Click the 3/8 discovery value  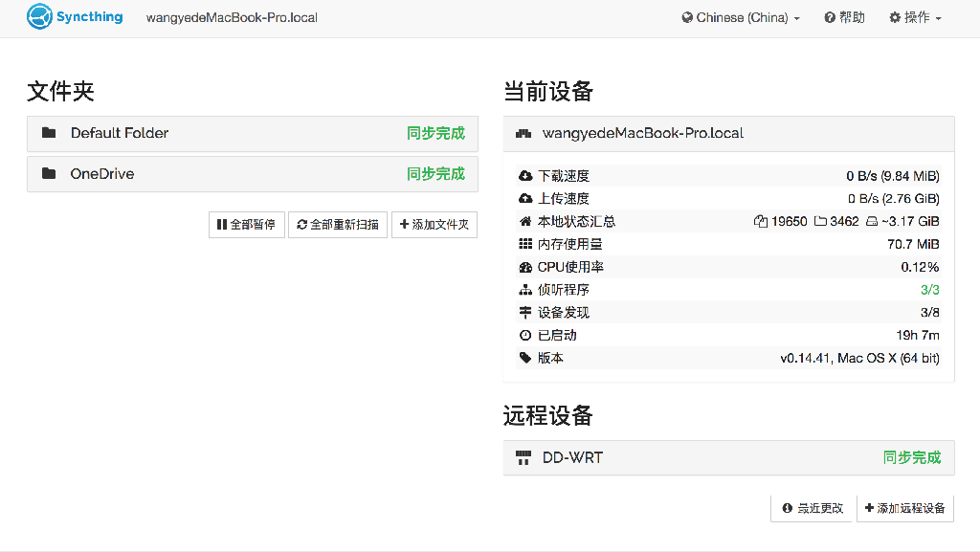pos(929,312)
